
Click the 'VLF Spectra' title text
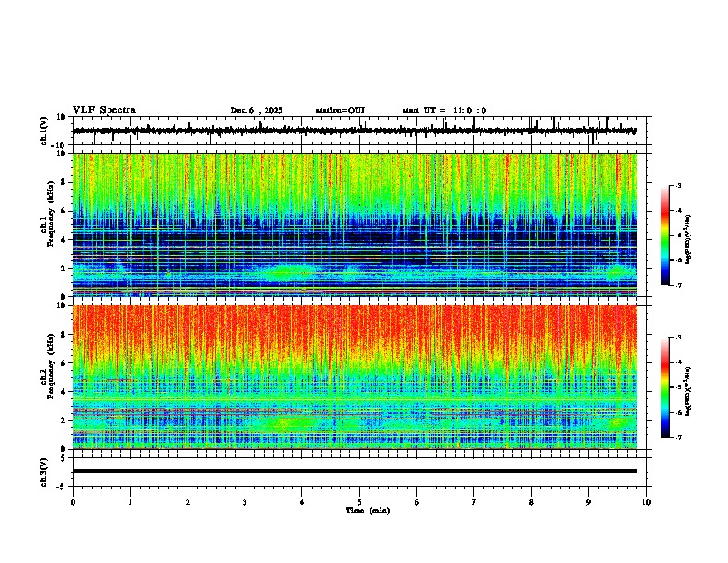[104, 110]
